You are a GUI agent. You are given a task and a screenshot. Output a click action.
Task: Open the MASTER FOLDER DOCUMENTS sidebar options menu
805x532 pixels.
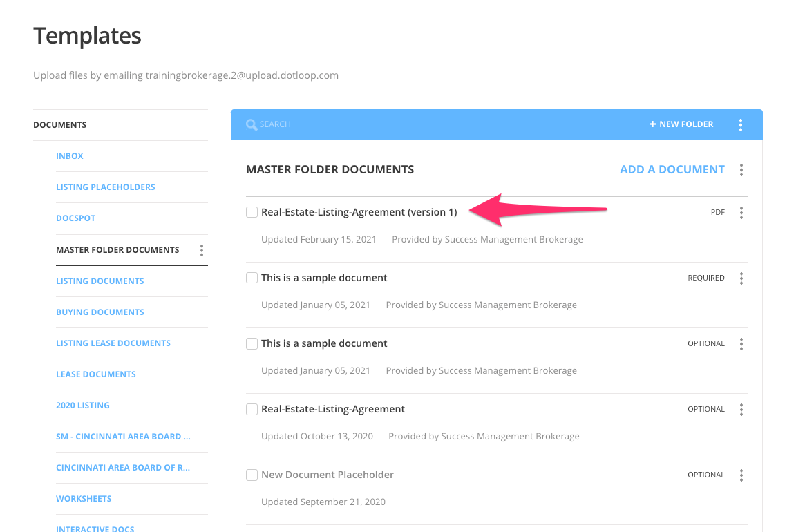click(x=201, y=250)
